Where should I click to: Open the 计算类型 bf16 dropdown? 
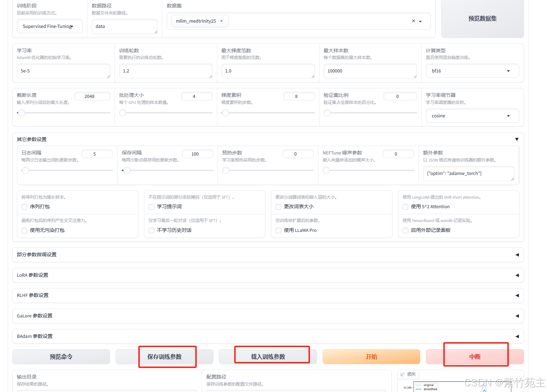(x=472, y=71)
